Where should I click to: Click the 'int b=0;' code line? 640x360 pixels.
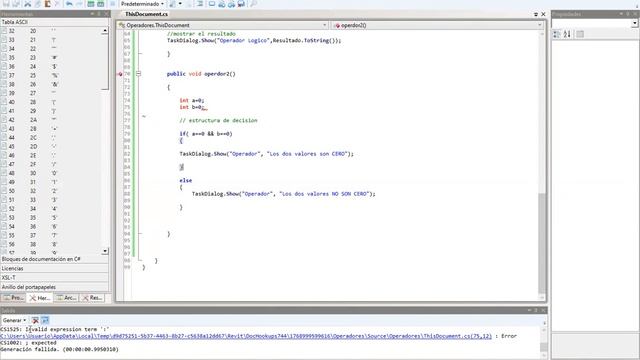[x=191, y=107]
